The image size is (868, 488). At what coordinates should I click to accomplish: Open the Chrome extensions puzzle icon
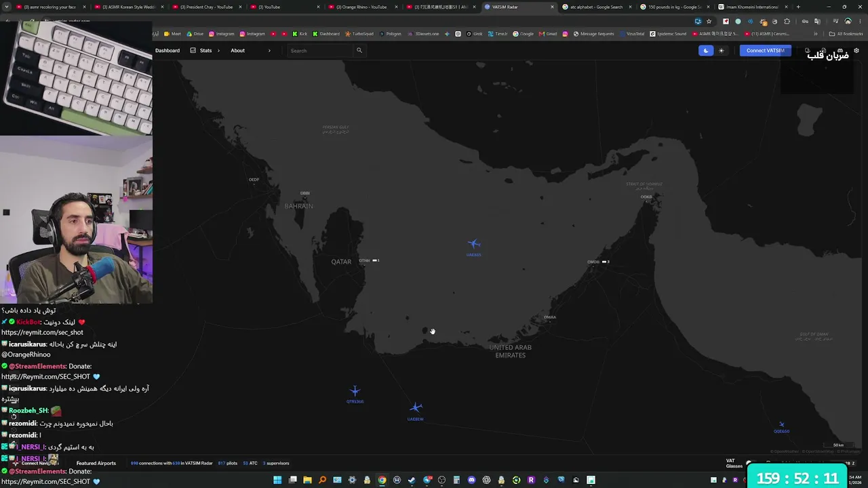pos(787,21)
